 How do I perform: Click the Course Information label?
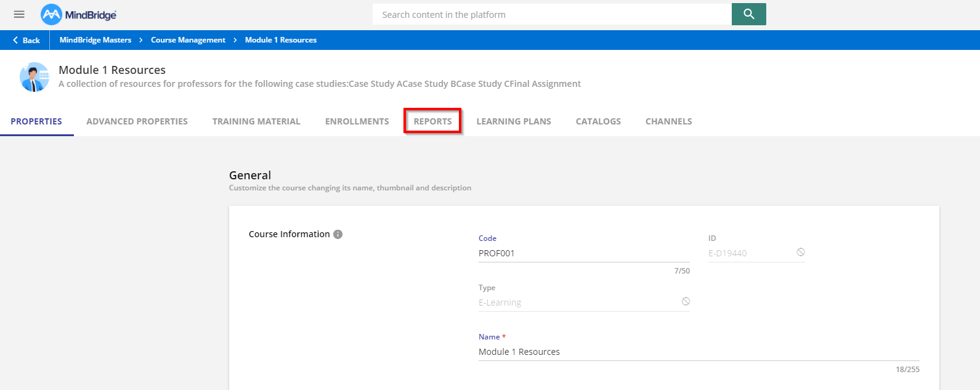[x=290, y=234]
